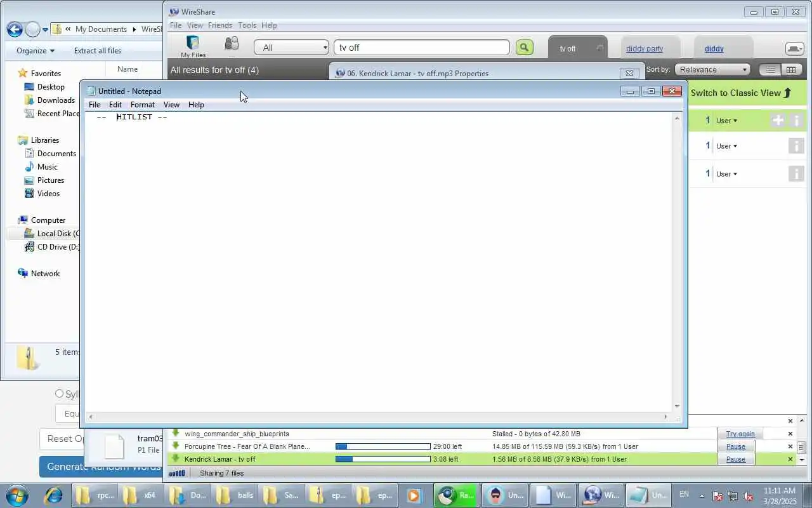Open the Windows Start menu
Image resolution: width=812 pixels, height=508 pixels.
point(17,495)
